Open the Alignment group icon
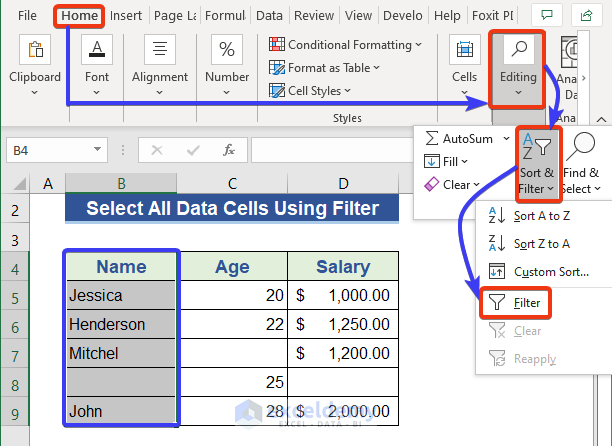This screenshot has width=612, height=446. pyautogui.click(x=160, y=50)
